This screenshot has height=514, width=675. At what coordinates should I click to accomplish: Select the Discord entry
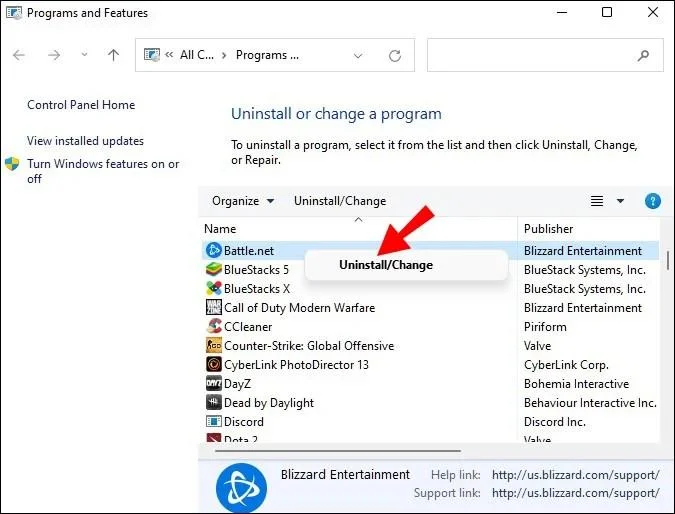[x=244, y=422]
